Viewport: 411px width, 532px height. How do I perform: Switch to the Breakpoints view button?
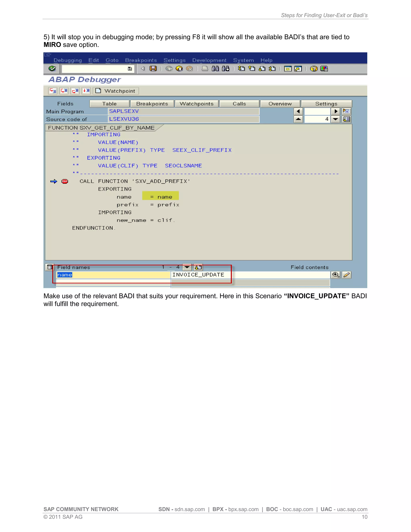coord(152,104)
